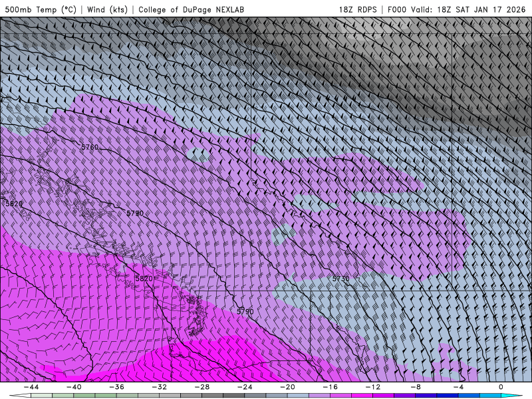Click the -28 color scale label
532x399 pixels.
click(x=202, y=387)
